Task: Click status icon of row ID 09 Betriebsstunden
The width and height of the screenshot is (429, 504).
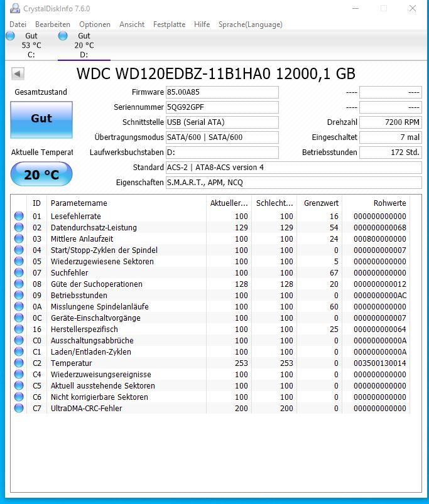Action: tap(19, 295)
